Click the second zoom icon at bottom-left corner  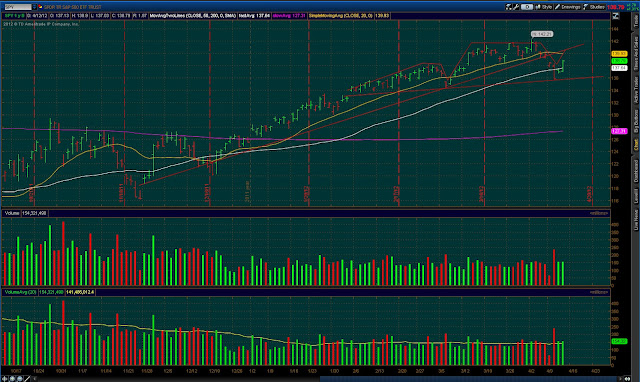[13, 379]
